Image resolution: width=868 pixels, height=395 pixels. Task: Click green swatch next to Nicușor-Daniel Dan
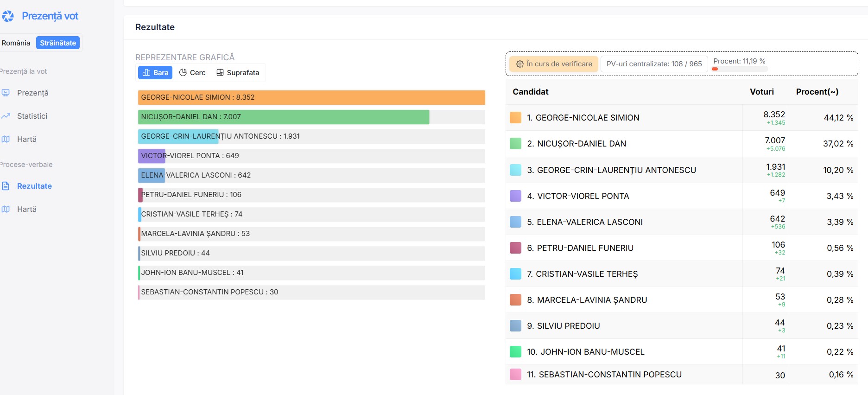point(515,144)
